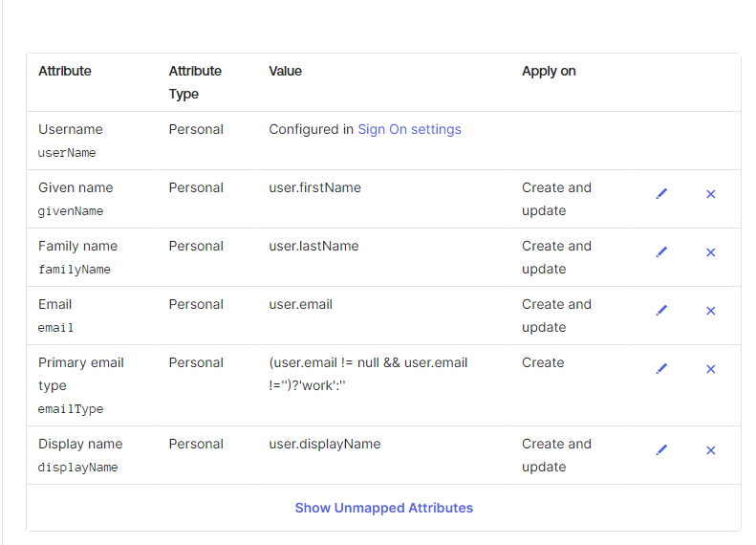Edit the Given name attribute mapping

[x=661, y=194]
